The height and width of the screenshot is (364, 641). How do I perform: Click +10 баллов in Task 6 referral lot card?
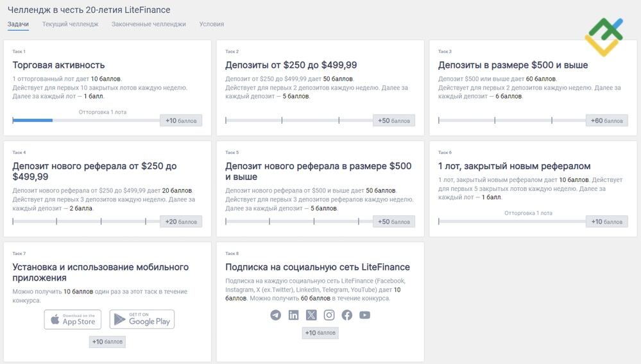click(x=606, y=222)
